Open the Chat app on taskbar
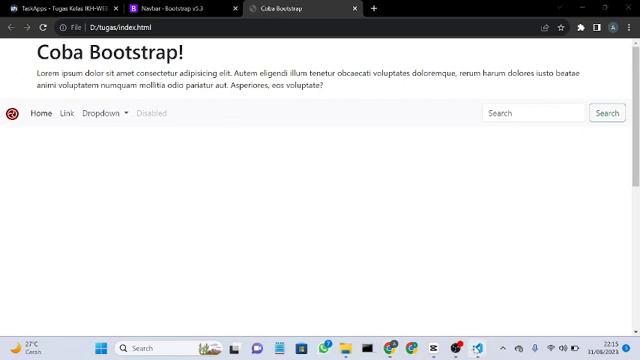Viewport: 640px width, 360px height. coord(257,349)
